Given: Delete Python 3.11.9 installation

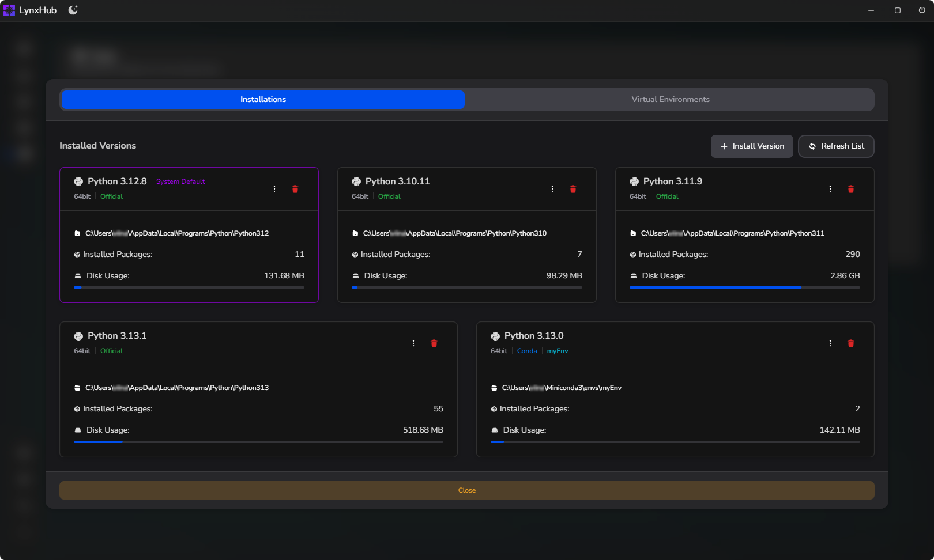Looking at the screenshot, I should click(x=851, y=189).
